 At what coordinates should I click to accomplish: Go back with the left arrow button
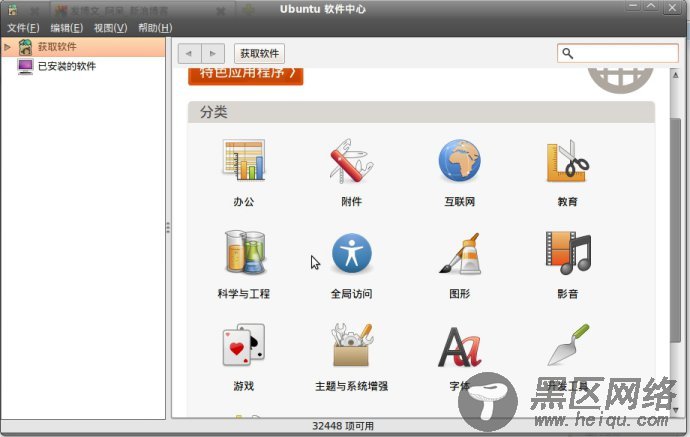pos(190,54)
